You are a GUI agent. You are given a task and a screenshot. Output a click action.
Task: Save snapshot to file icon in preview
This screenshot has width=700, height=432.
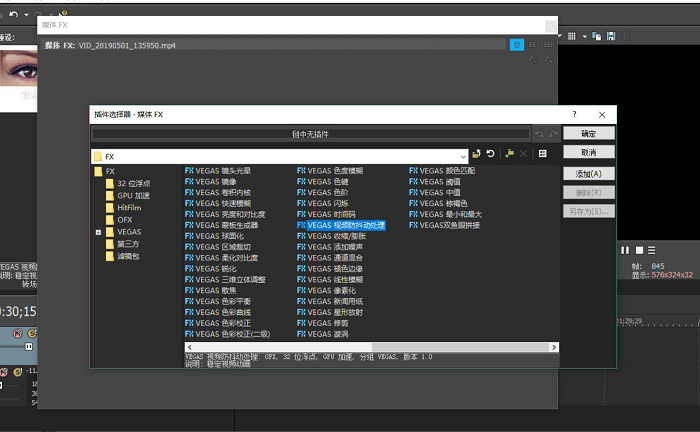pos(611,36)
